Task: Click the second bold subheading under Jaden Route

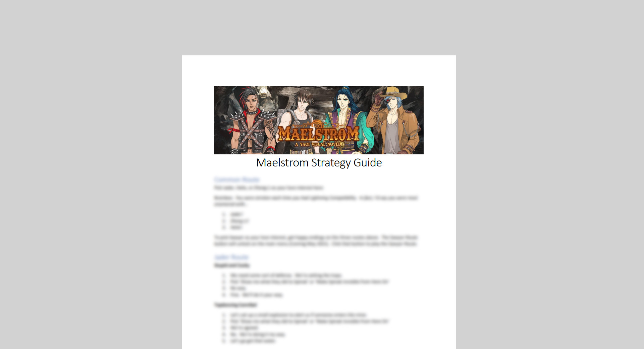Action: (235, 305)
